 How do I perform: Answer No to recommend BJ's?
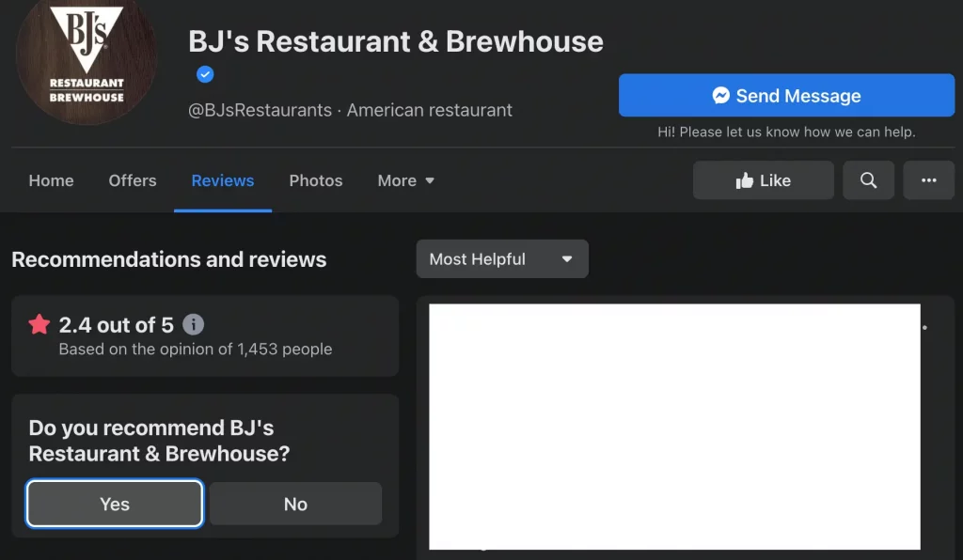[x=295, y=504]
